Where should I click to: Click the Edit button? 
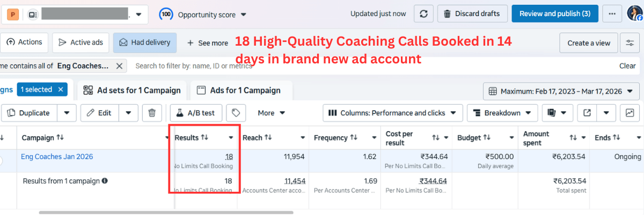100,113
